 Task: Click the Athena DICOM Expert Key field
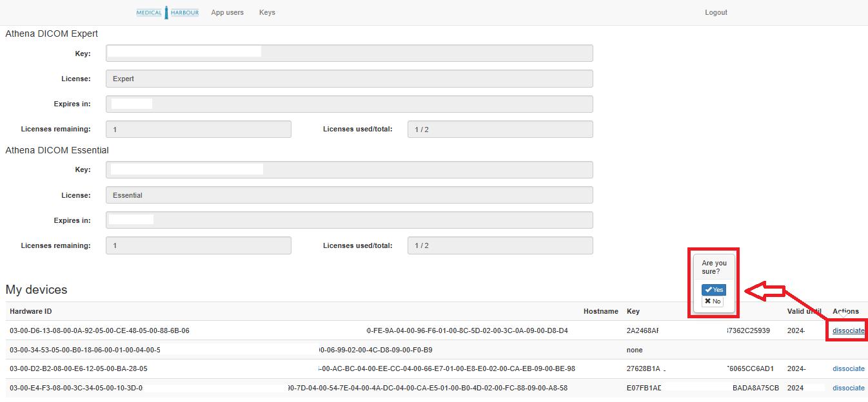(349, 53)
